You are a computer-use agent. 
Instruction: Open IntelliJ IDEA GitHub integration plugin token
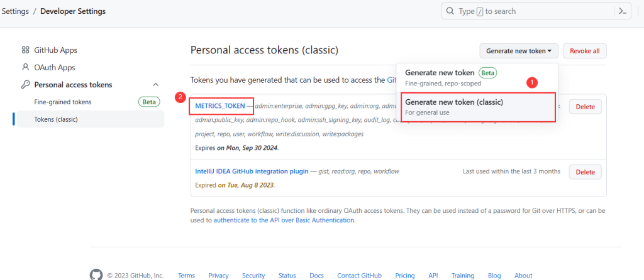point(252,171)
